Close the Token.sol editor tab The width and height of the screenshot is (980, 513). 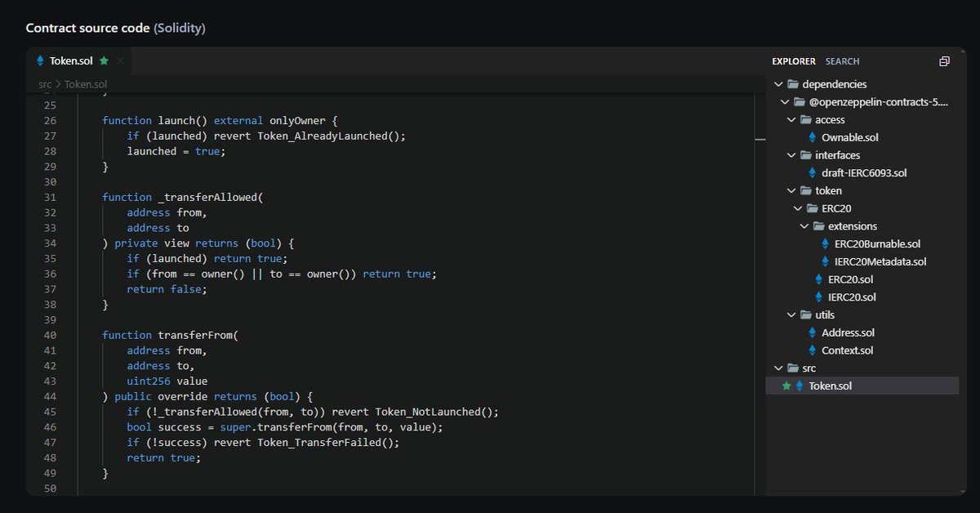pos(120,60)
